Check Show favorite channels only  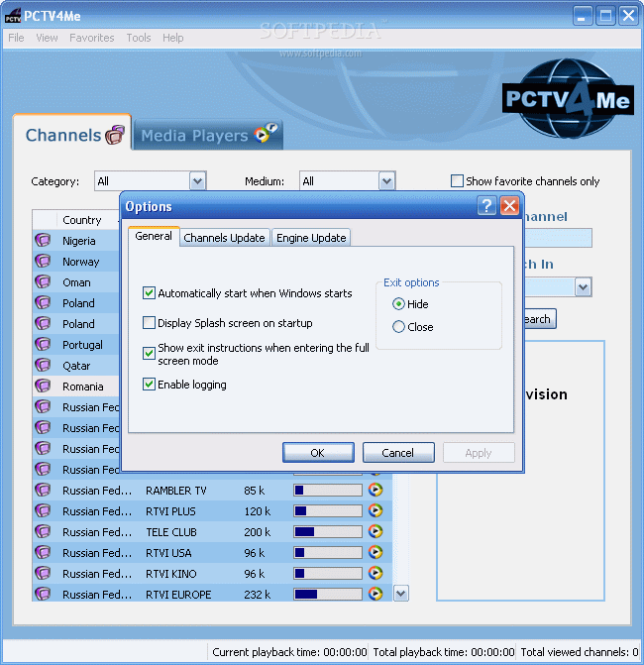point(457,181)
